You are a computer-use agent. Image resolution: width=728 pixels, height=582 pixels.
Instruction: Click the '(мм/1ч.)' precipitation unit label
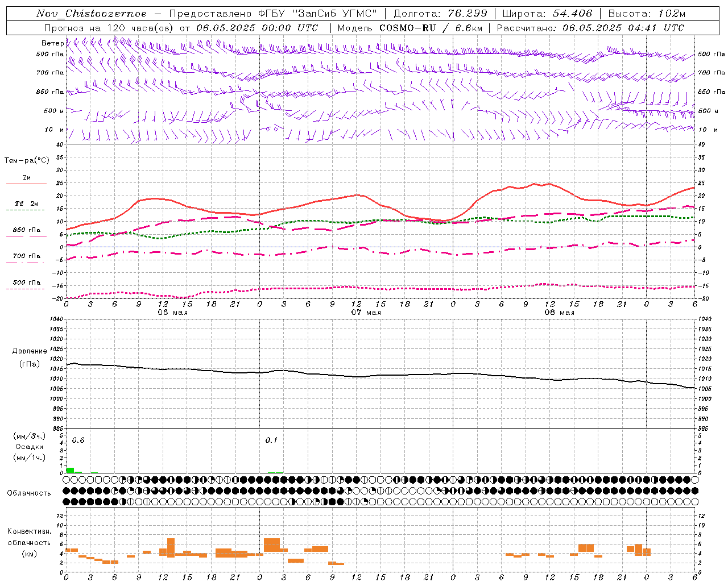pos(30,458)
